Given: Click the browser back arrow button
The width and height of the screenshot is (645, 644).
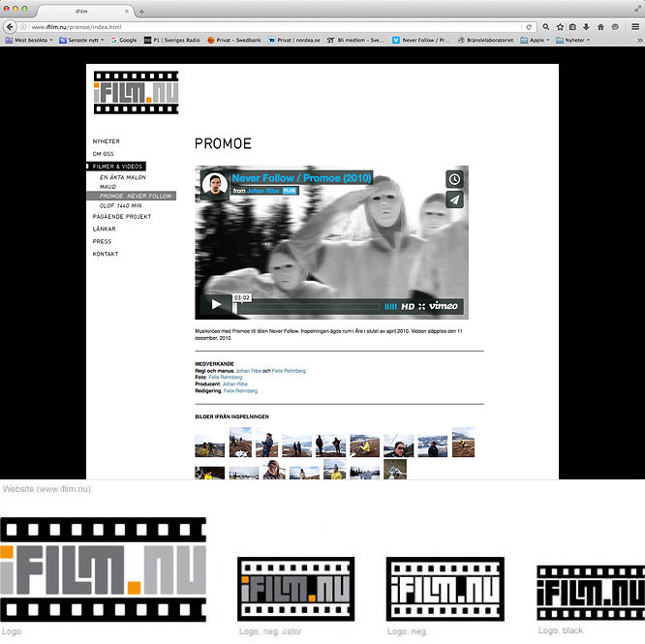Looking at the screenshot, I should click(10, 27).
